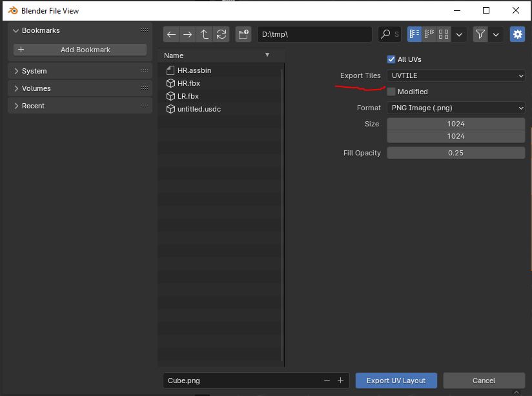Open the Export Tiles UVTILE dropdown
Image resolution: width=532 pixels, height=396 pixels.
click(x=456, y=75)
